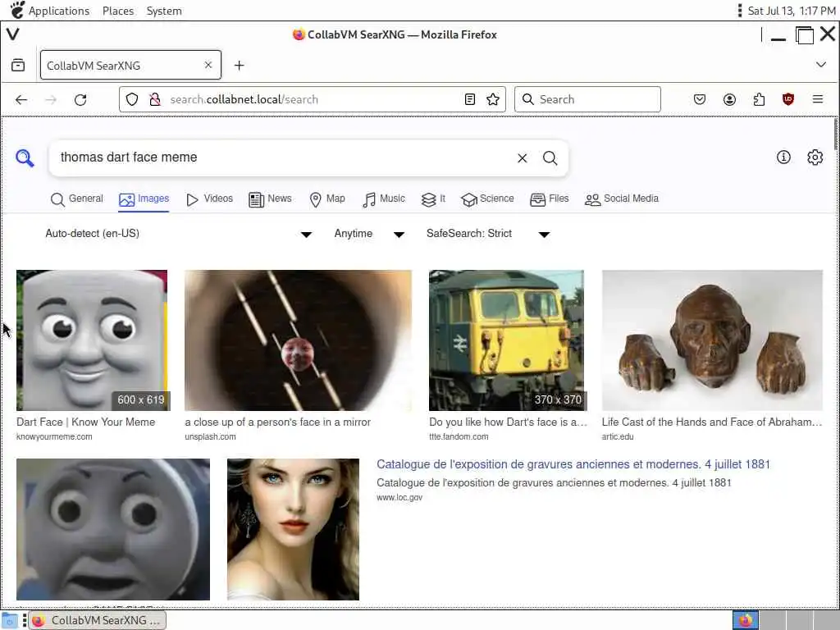Image resolution: width=840 pixels, height=630 pixels.
Task: Switch to the Social Media tab
Action: (622, 199)
